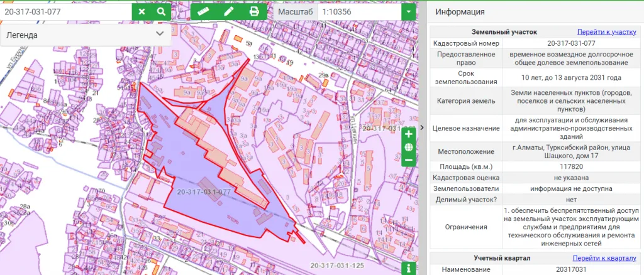Print the map with printer icon
The image size is (644, 275).
pyautogui.click(x=254, y=11)
